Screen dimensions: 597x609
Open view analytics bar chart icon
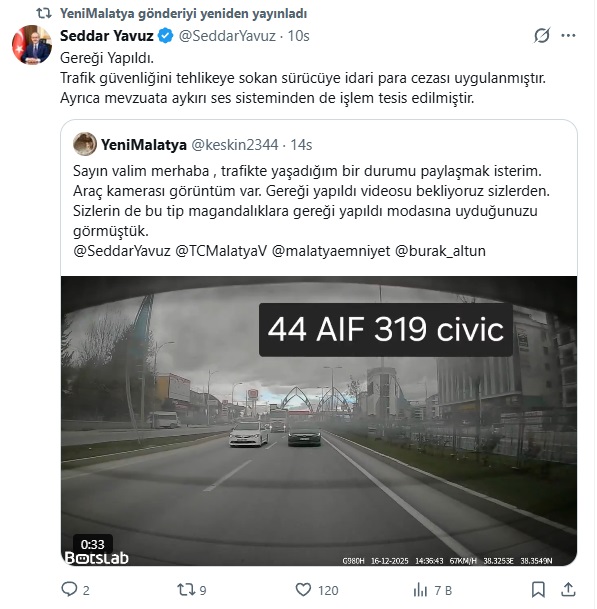click(420, 590)
